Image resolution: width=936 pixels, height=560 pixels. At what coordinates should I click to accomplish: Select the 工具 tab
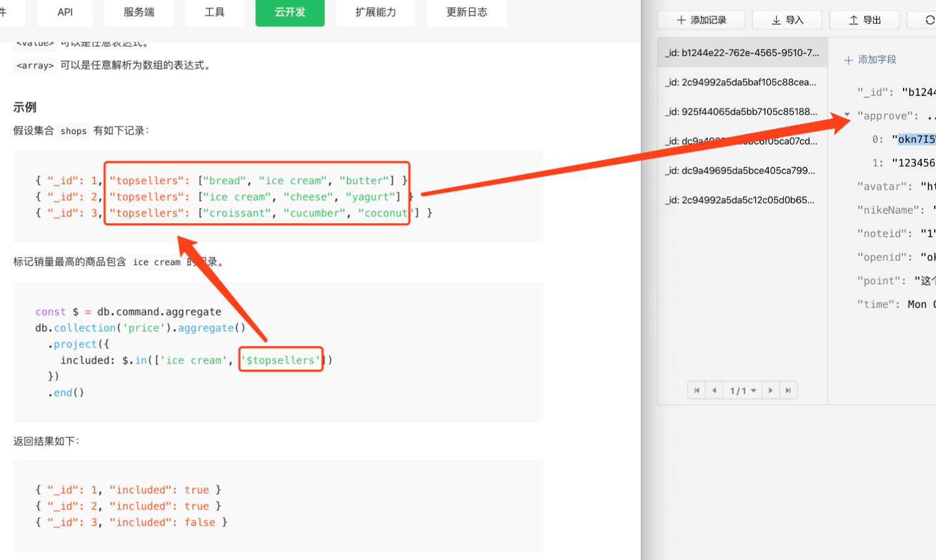pos(215,12)
